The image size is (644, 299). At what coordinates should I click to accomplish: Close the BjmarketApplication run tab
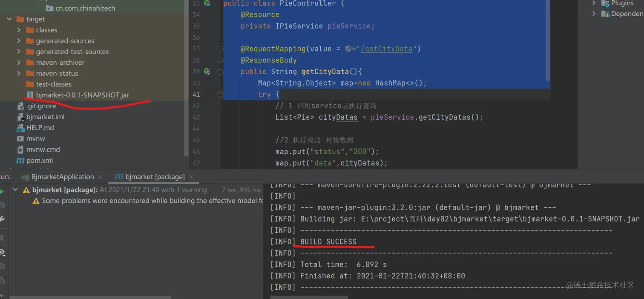pos(100,177)
